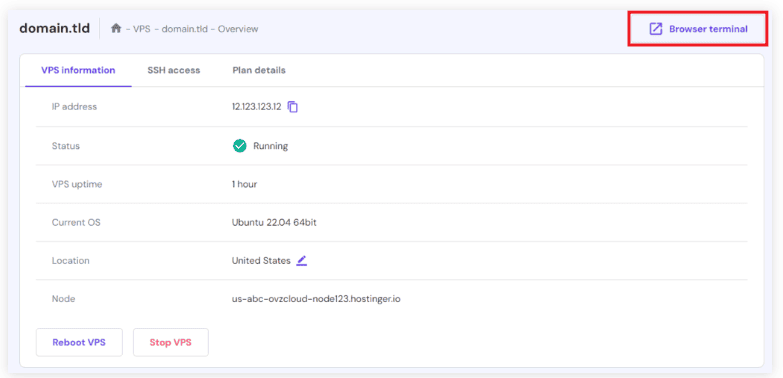Click the Location row label
This screenshot has width=783, height=378.
tap(70, 261)
